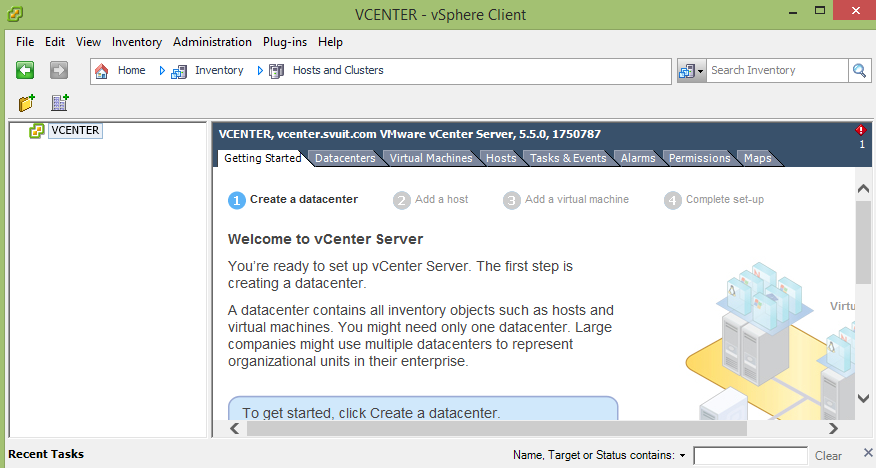Screen dimensions: 876x468
Task: Click the red alert indicator icon
Action: pyautogui.click(x=861, y=130)
